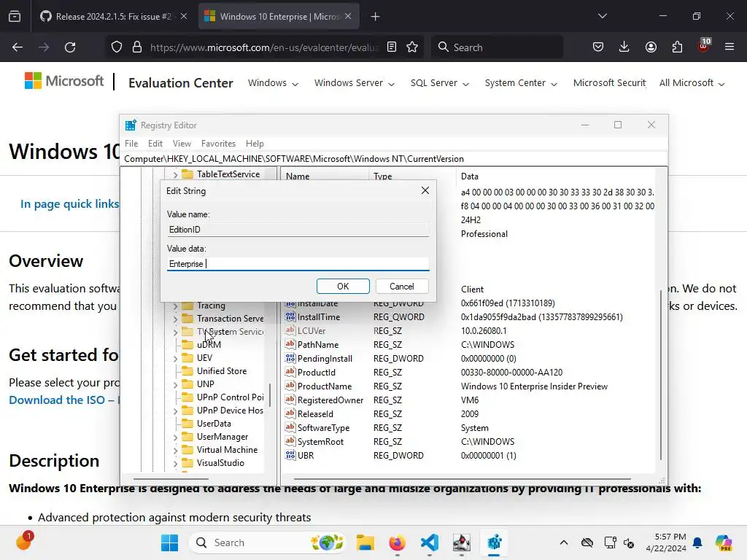Expand the System Center navigation dropdown
Image resolution: width=747 pixels, height=560 pixels.
click(521, 83)
